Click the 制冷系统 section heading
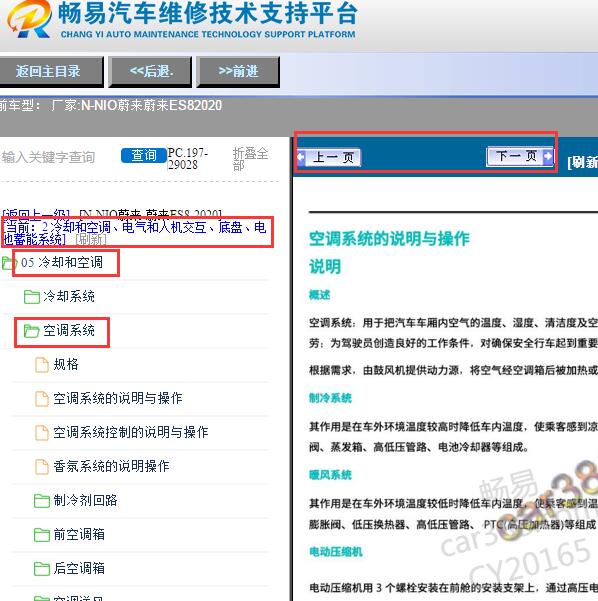598x601 pixels. coord(330,398)
